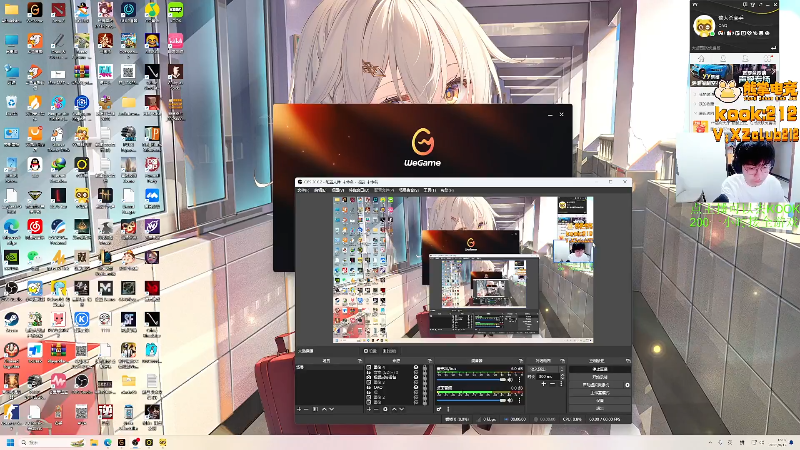Open the mixer panel options menu dots
Viewport: 800px width, 450px height.
448,409
